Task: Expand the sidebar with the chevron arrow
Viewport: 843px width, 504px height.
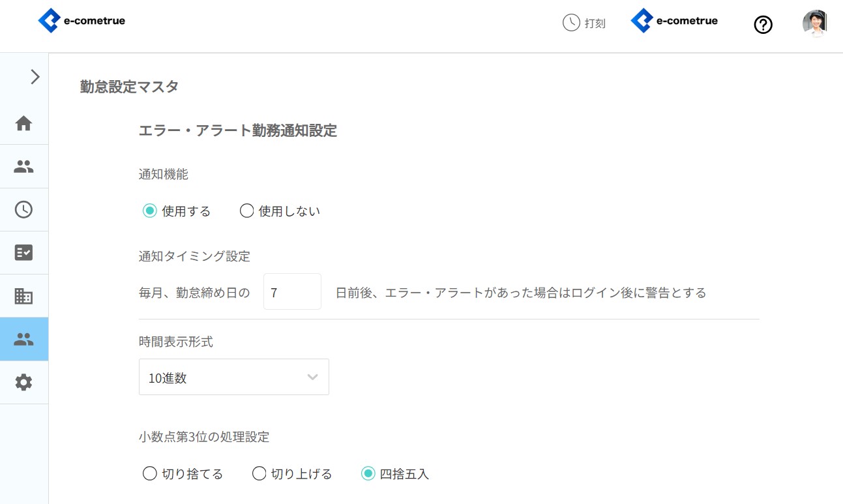Action: coord(35,77)
